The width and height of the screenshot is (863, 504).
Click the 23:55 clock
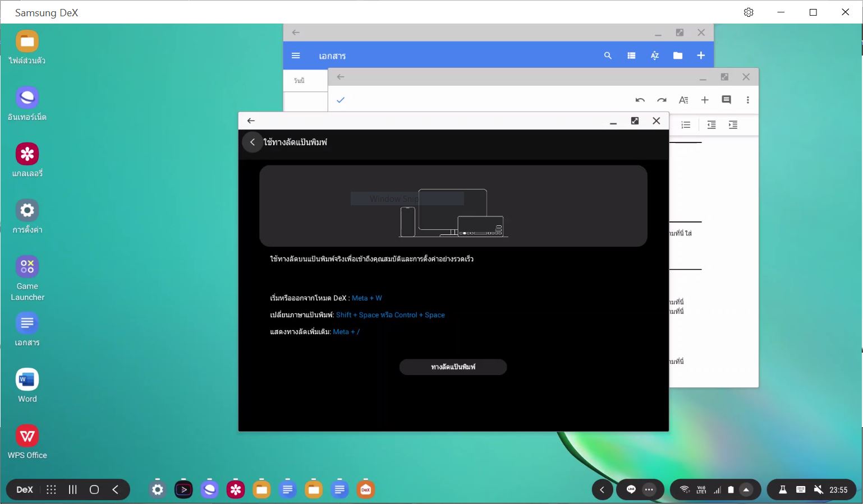tap(838, 490)
